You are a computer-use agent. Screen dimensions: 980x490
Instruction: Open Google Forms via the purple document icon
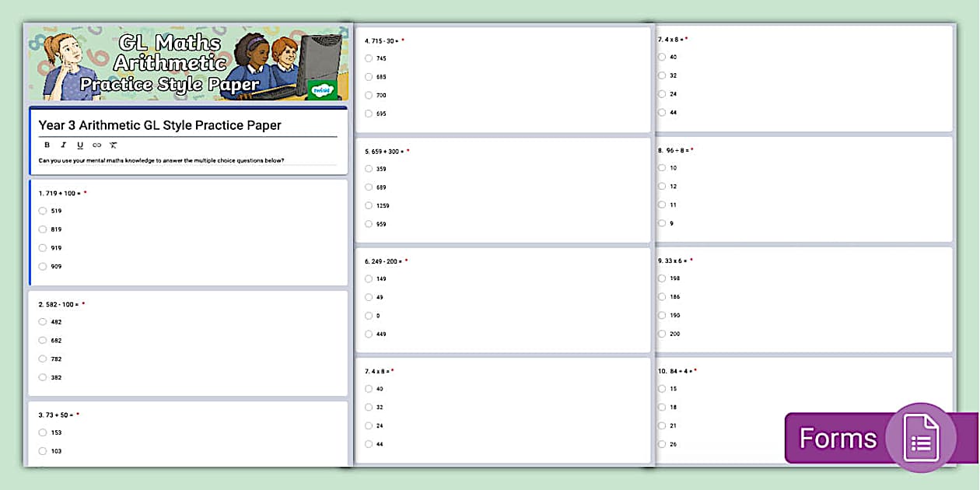[x=920, y=438]
